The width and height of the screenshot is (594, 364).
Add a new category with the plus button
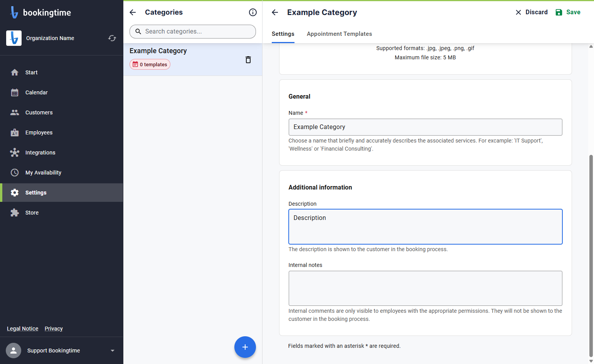[245, 347]
